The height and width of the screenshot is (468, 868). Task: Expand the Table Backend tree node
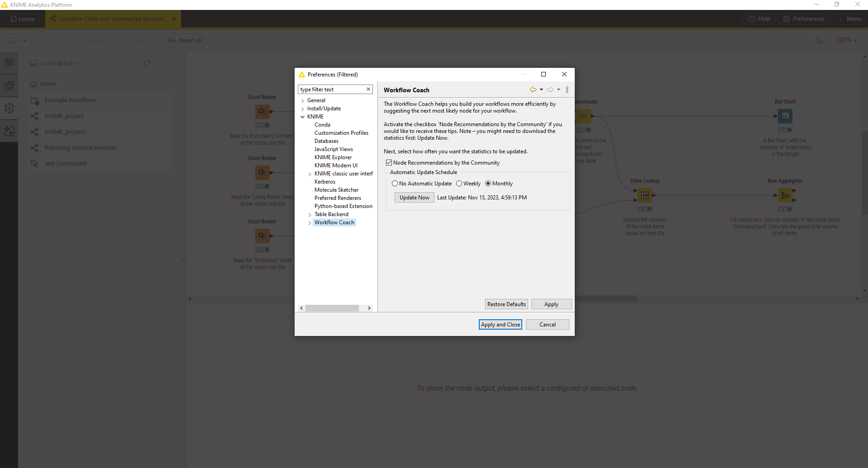click(310, 215)
